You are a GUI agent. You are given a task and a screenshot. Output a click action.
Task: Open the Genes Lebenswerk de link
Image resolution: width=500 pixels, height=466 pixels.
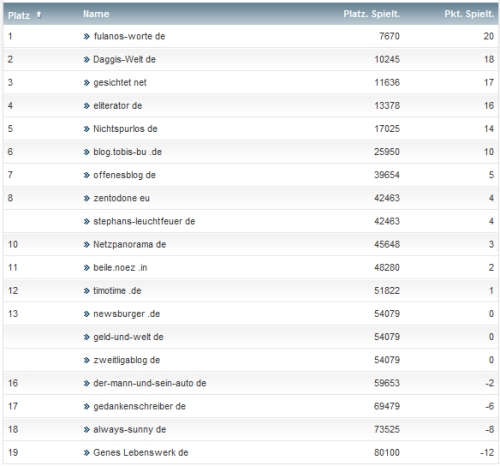point(141,453)
